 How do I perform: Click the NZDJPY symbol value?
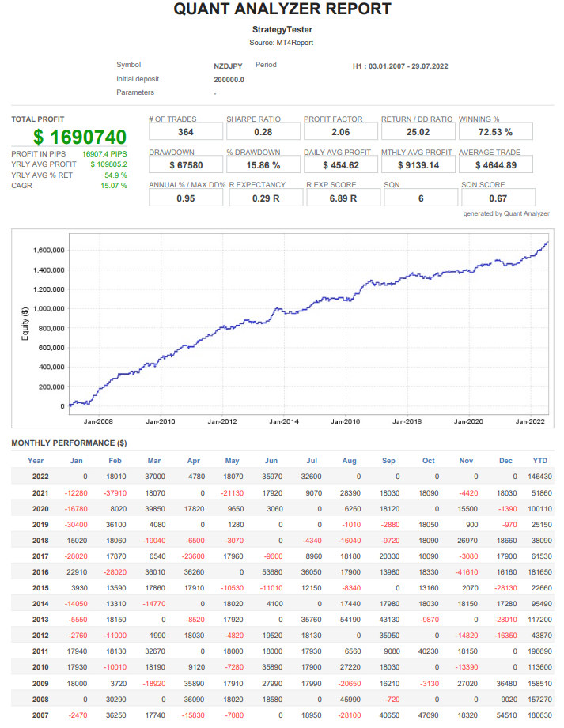(229, 66)
